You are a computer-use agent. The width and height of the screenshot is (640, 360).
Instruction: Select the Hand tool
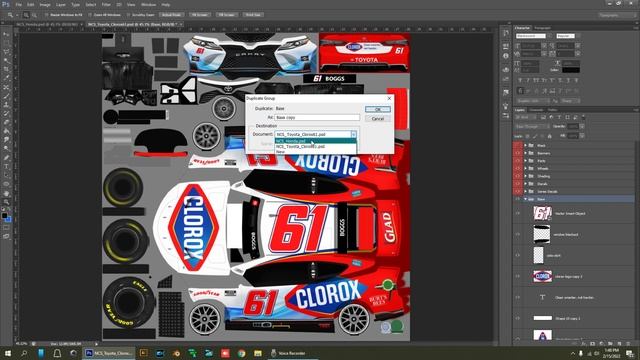pyautogui.click(x=6, y=193)
